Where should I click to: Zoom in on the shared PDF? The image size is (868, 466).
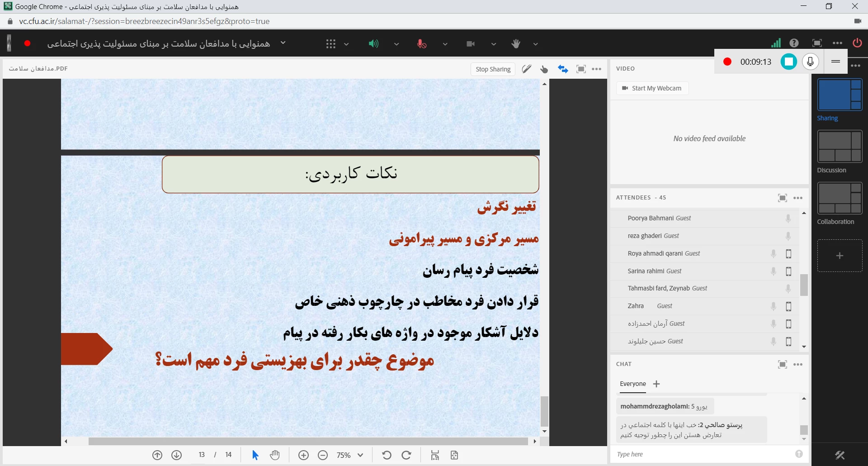pos(304,455)
